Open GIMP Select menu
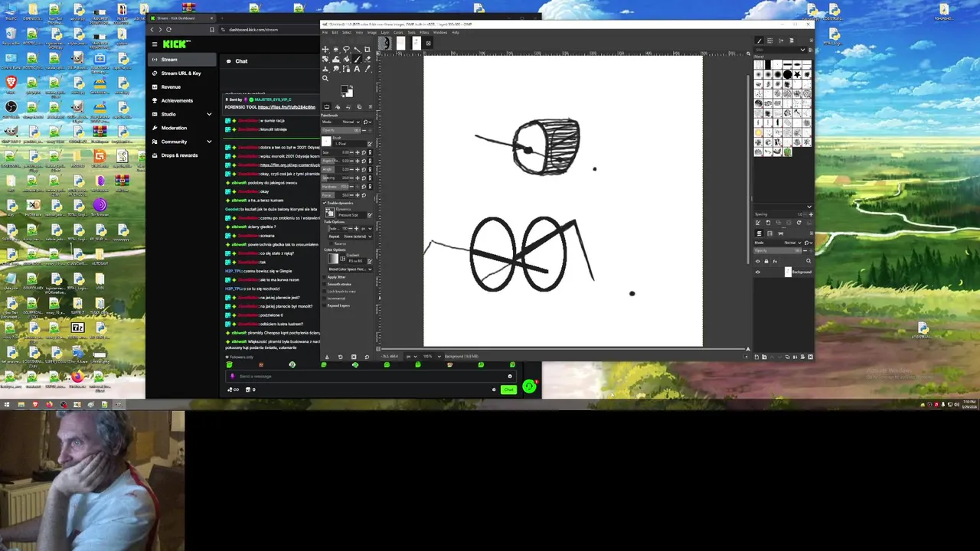980x551 pixels. pyautogui.click(x=347, y=32)
